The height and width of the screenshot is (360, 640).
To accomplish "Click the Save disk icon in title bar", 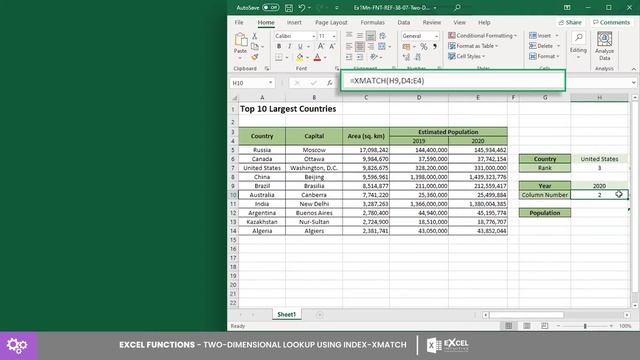I will coord(289,7).
